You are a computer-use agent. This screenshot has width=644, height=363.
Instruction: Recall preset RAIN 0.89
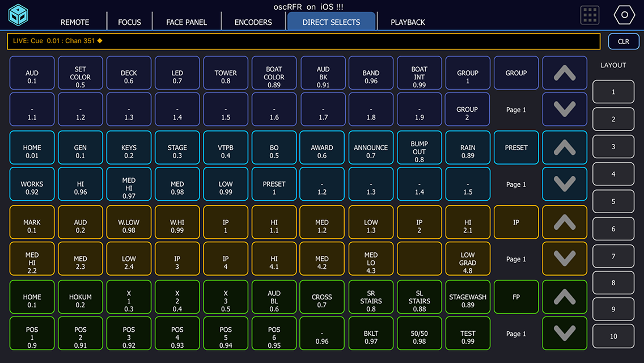click(x=467, y=147)
